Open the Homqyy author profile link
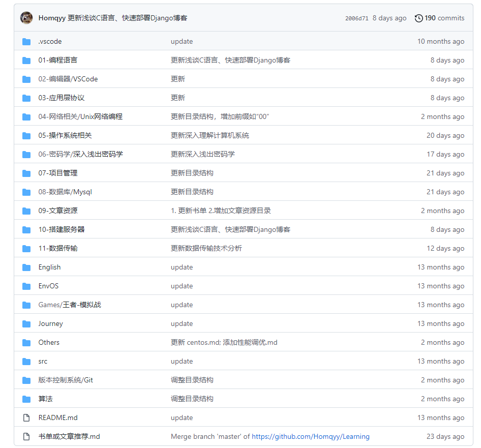 (x=51, y=18)
